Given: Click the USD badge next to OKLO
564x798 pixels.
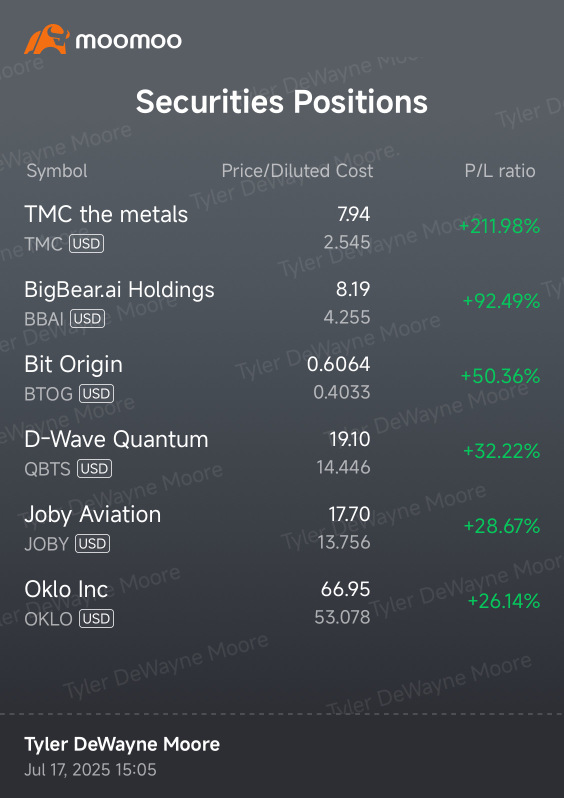Looking at the screenshot, I should [x=97, y=618].
